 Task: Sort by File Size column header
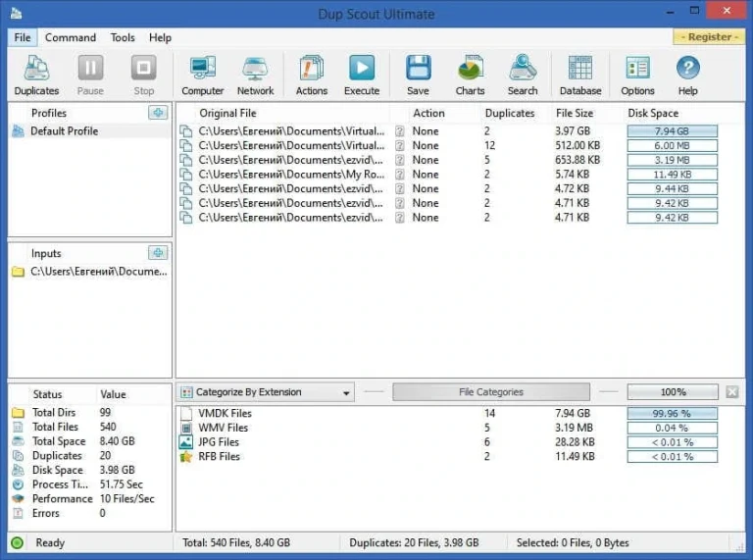575,114
